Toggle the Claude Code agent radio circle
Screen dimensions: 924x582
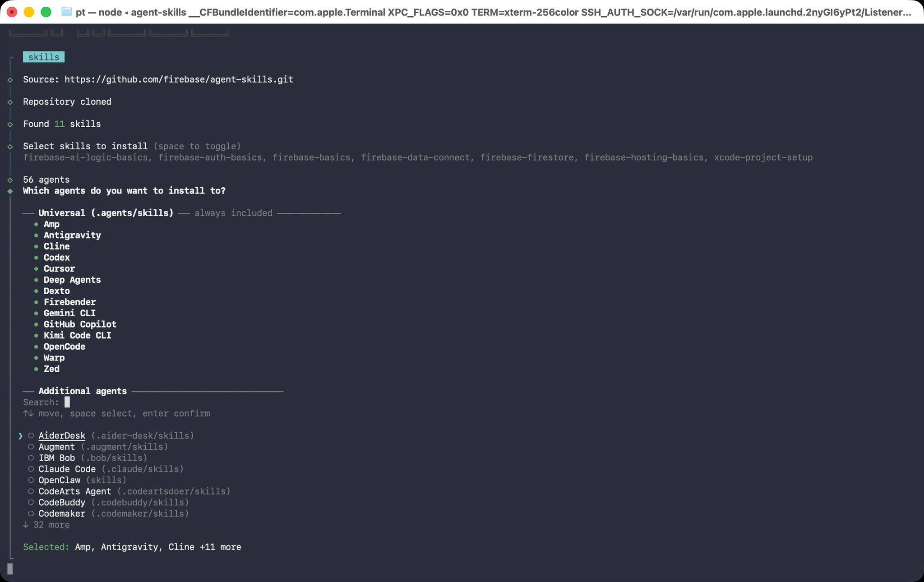click(31, 469)
